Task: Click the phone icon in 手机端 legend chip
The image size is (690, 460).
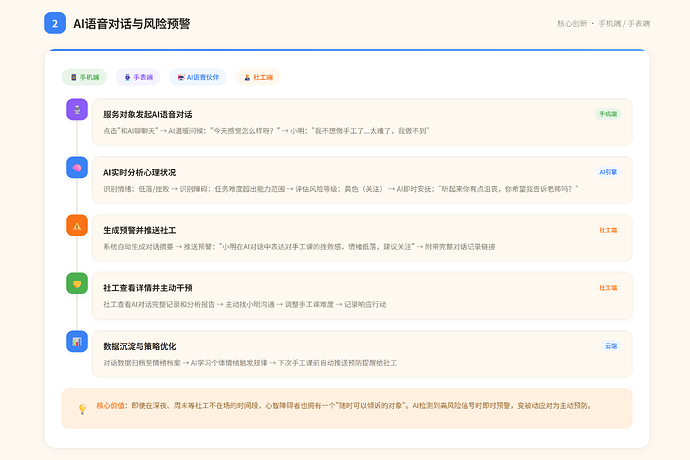Action: point(73,77)
